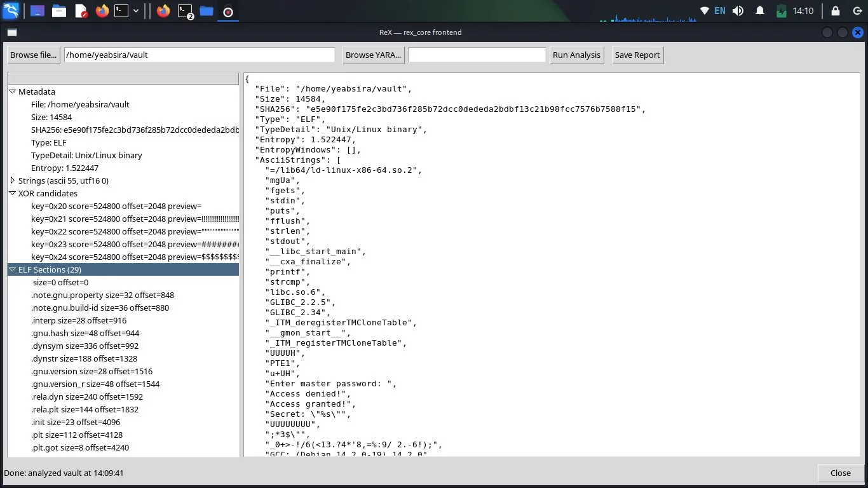
Task: Select the .plt.got section row
Action: click(x=123, y=447)
